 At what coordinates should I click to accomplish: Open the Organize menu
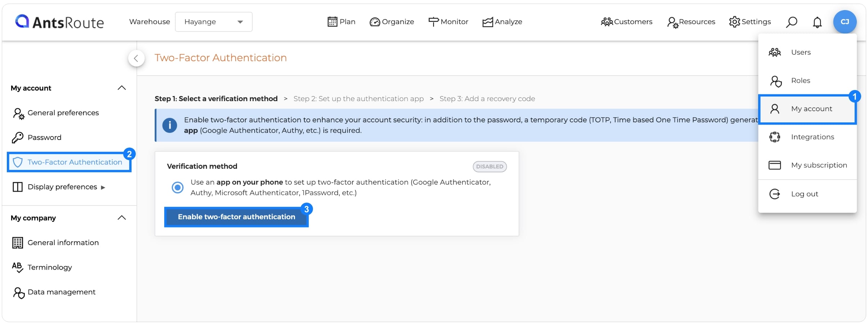392,22
